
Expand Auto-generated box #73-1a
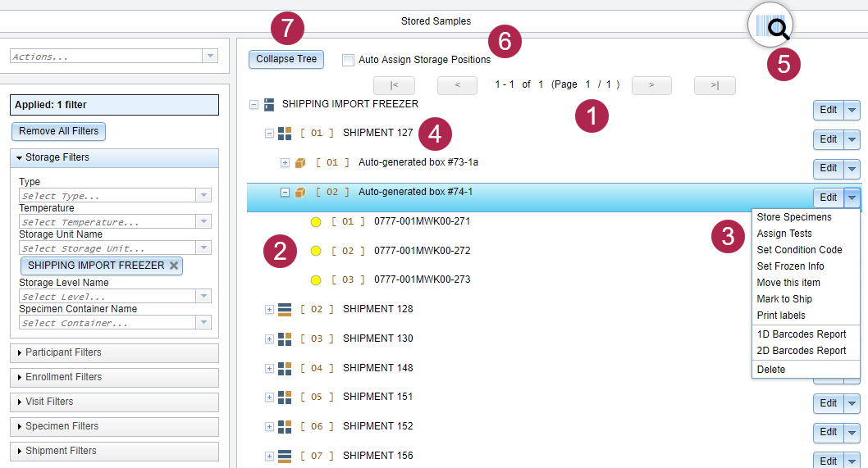coord(285,162)
